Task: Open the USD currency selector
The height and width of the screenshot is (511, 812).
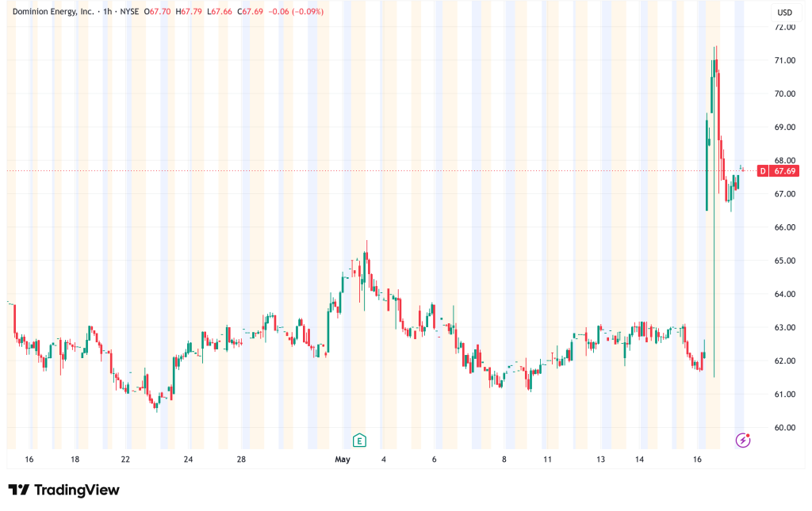Action: point(784,13)
